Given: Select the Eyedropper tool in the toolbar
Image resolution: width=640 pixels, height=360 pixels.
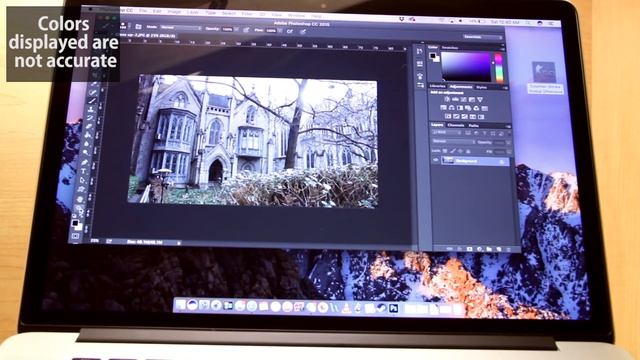Looking at the screenshot, I should tap(94, 83).
